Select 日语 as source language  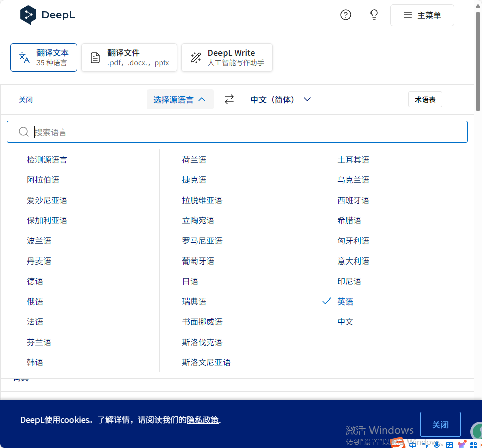(190, 281)
